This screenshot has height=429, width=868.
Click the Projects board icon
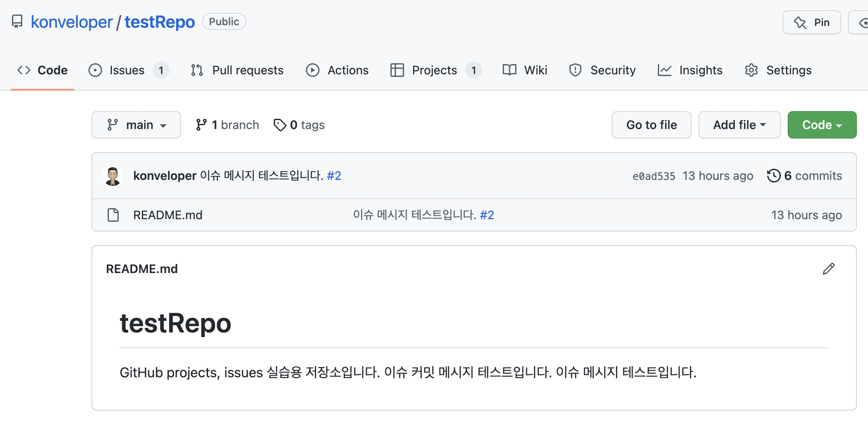pos(397,70)
